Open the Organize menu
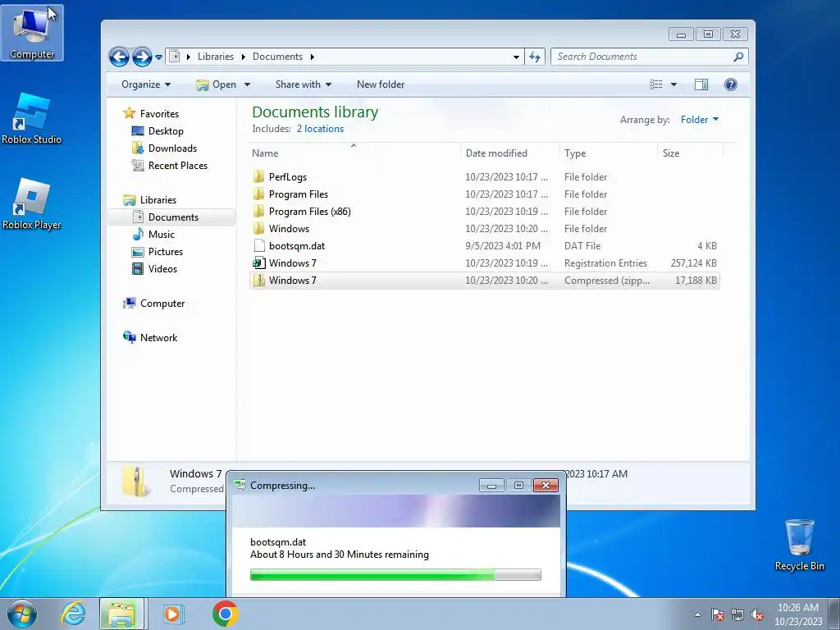The image size is (840, 630). click(x=146, y=84)
